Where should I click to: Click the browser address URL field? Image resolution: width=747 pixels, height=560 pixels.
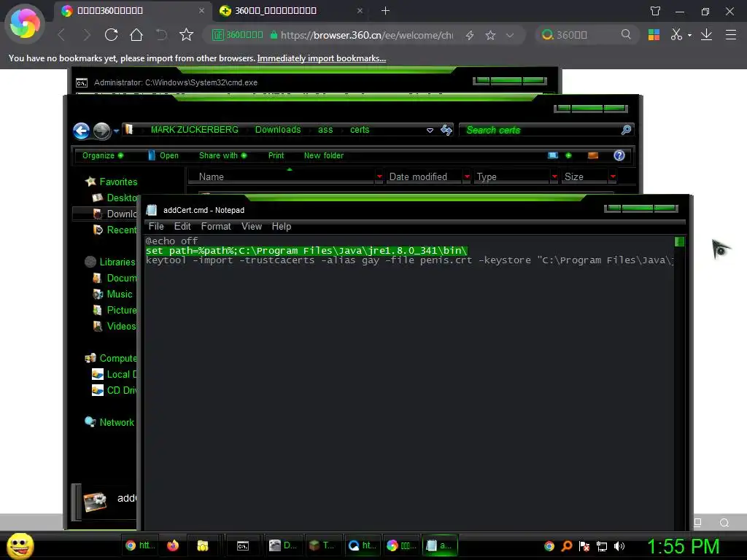coord(367,35)
